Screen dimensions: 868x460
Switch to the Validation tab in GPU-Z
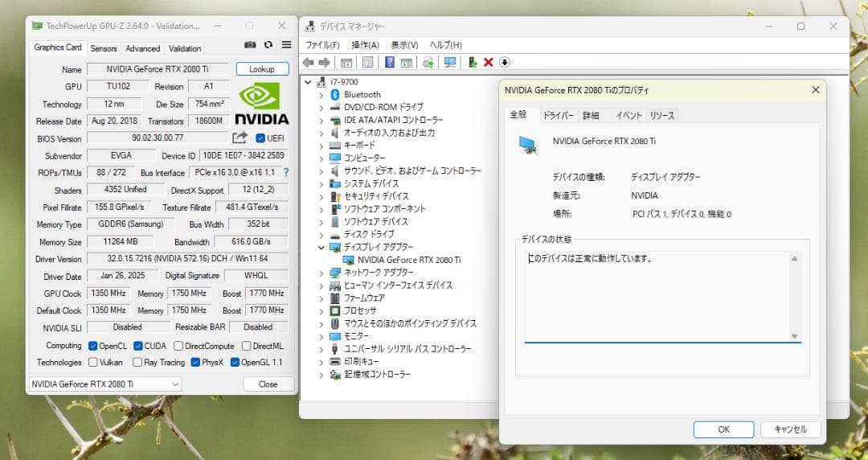185,48
